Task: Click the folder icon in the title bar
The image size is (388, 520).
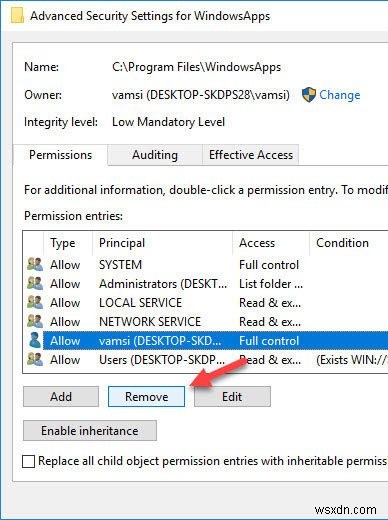Action: click(17, 16)
